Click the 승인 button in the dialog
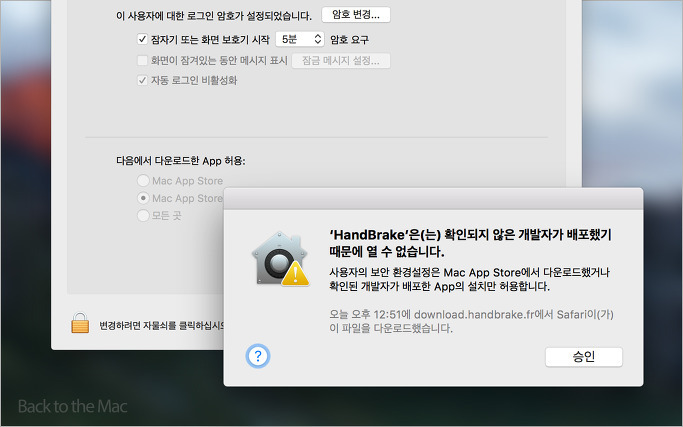The width and height of the screenshot is (683, 427). [x=584, y=357]
